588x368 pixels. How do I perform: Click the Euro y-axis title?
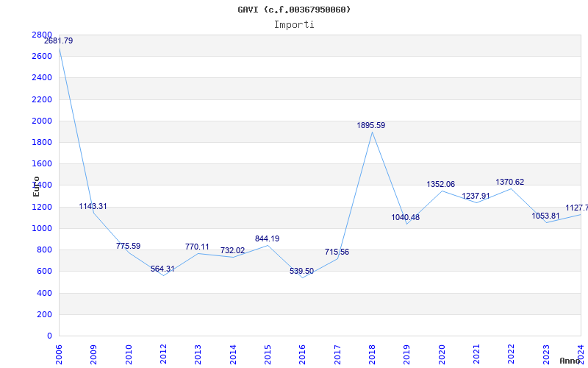(x=36, y=186)
